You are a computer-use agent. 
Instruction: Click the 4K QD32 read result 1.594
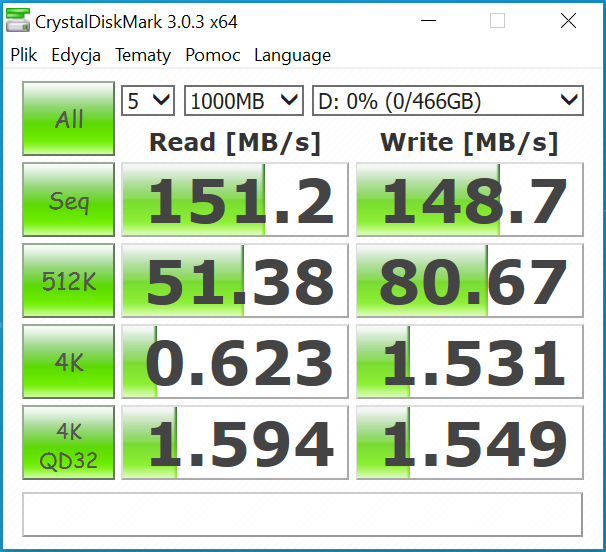[235, 443]
